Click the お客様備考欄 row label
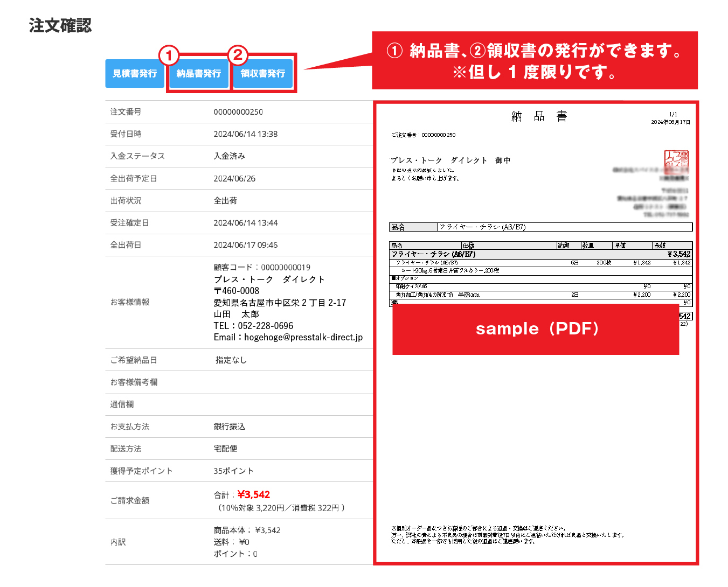The width and height of the screenshot is (728, 587). coord(134,382)
